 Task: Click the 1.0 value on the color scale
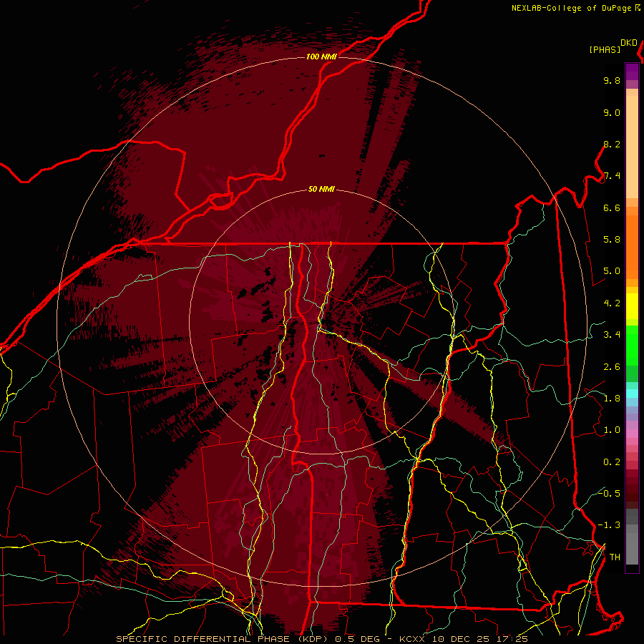[612, 430]
